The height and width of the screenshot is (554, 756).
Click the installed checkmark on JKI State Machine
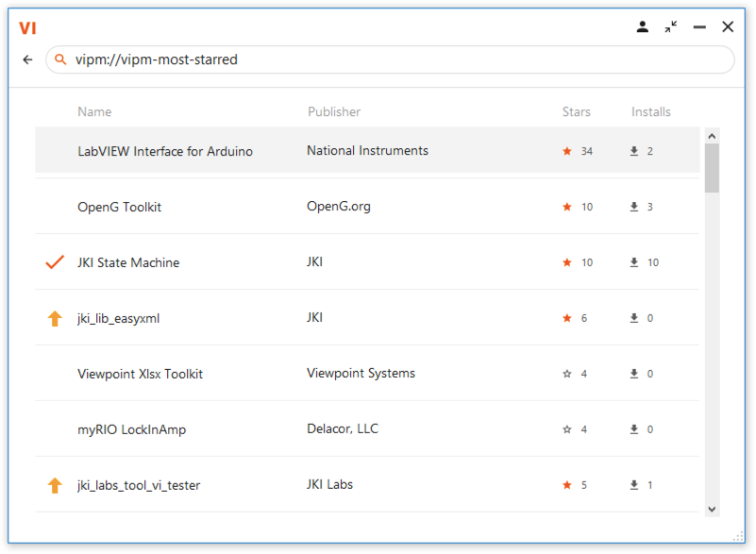point(55,262)
